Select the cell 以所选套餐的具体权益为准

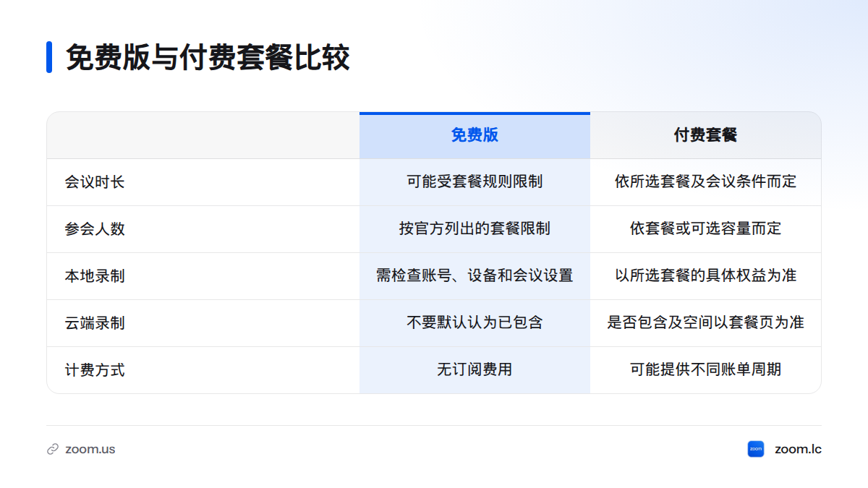pyautogui.click(x=705, y=276)
